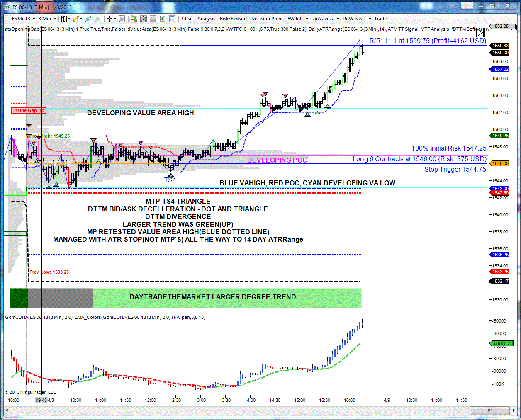
Task: Click the DEVELOPING VALUE AREA HIGH annotation
Action: [x=140, y=113]
